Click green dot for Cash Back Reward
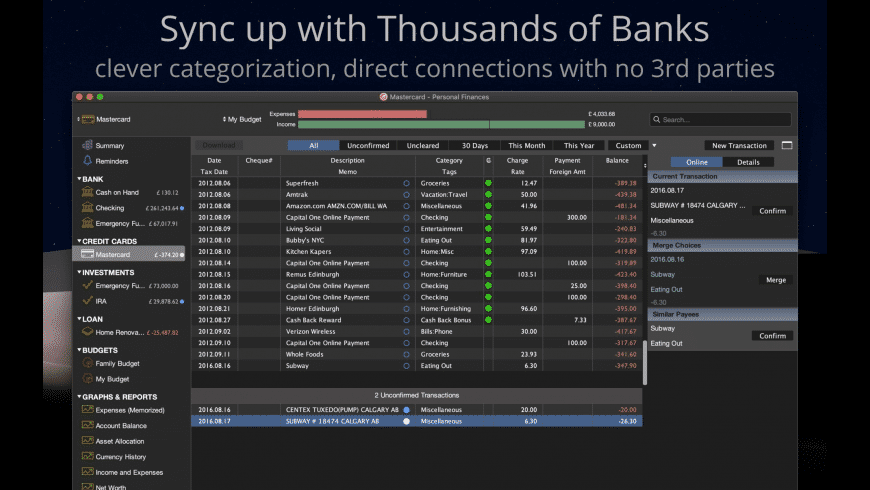The height and width of the screenshot is (490, 870). pyautogui.click(x=488, y=320)
